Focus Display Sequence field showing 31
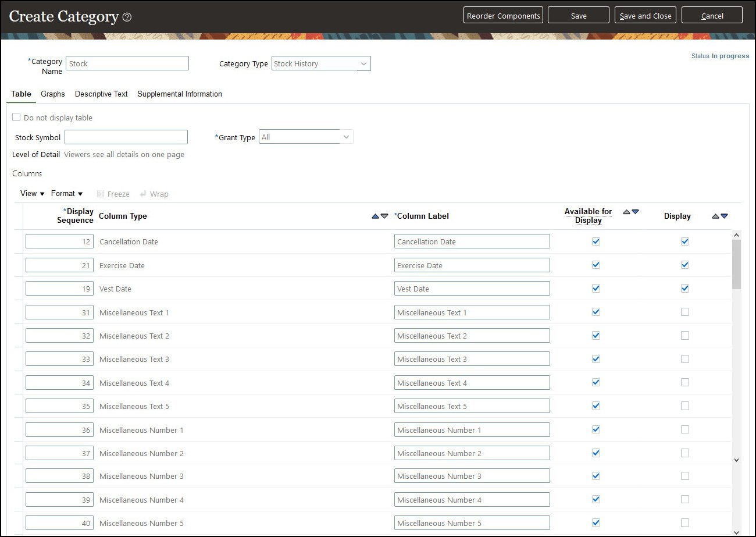 [59, 312]
